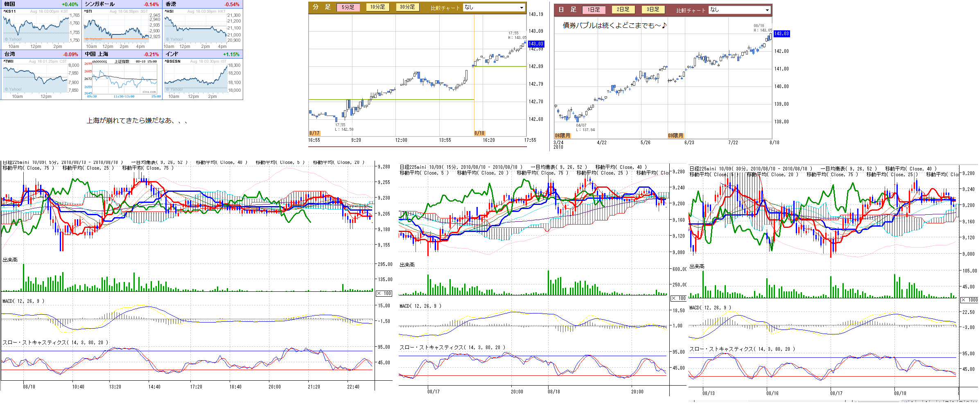The image size is (980, 418).
Task: Click the 143.03 price tag on daily chart
Action: (781, 34)
